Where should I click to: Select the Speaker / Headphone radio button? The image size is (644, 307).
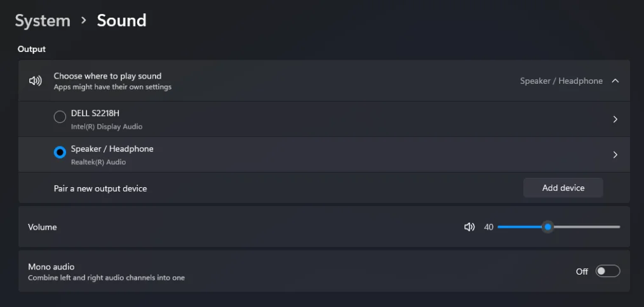pos(60,153)
